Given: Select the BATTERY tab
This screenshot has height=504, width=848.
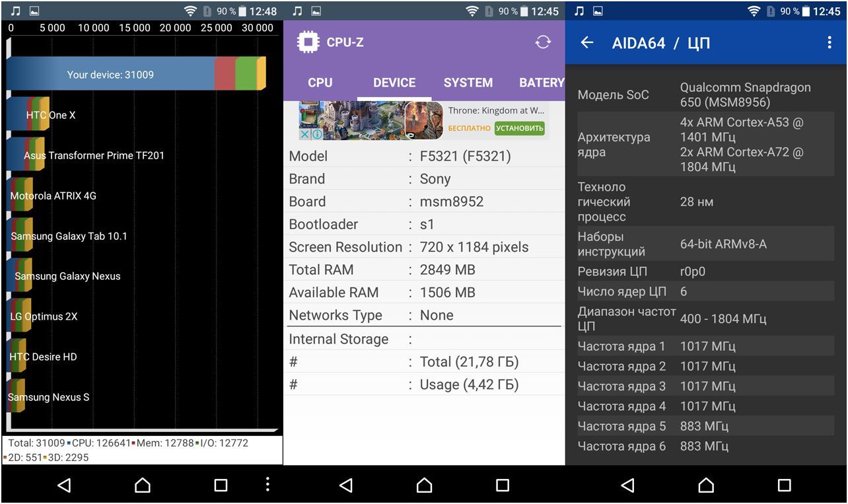Looking at the screenshot, I should point(542,83).
